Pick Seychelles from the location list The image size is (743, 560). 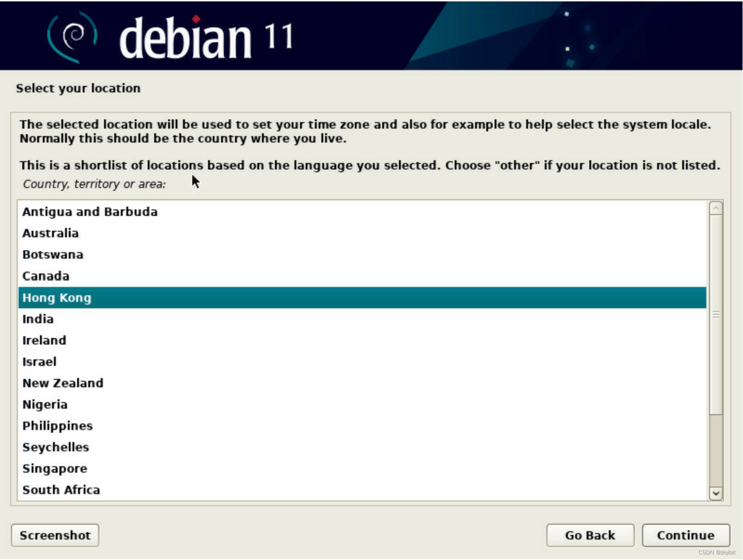click(362, 447)
